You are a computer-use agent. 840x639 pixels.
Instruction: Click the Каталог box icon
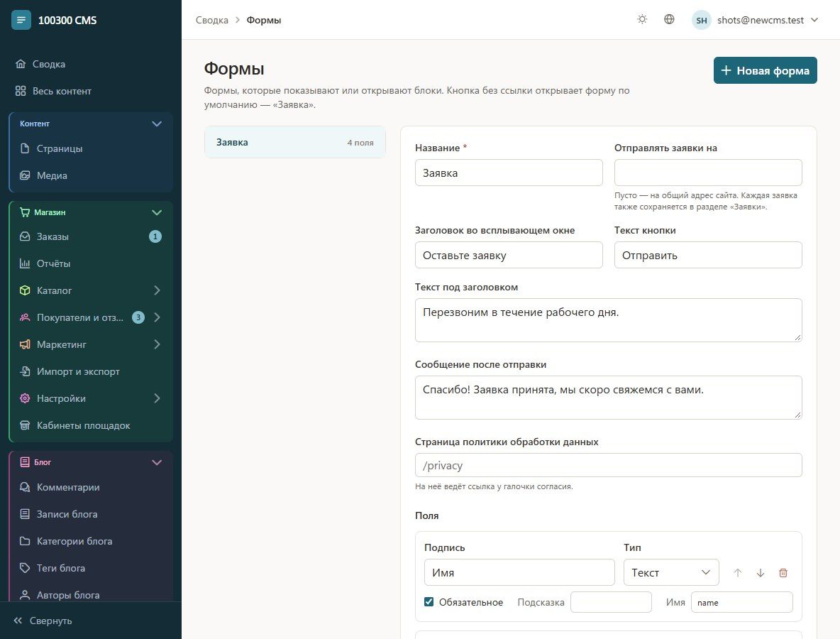tap(25, 290)
